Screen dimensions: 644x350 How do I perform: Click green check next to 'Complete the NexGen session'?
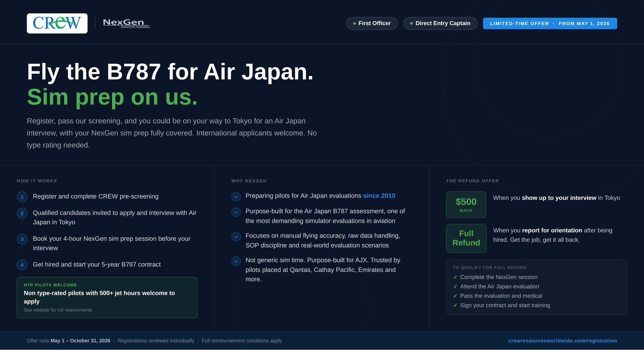(455, 277)
